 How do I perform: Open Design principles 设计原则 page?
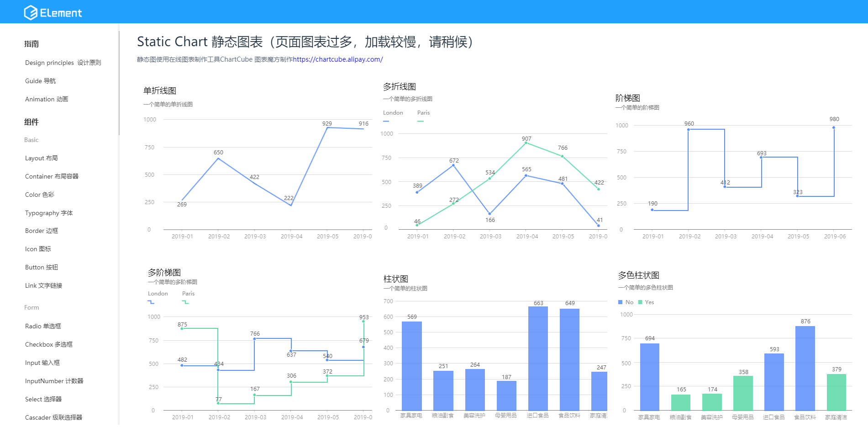pos(63,63)
